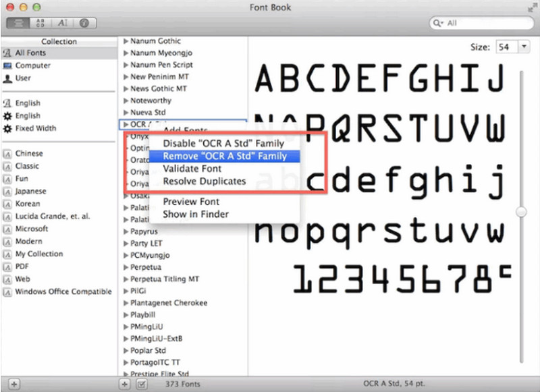Expand the Poplar Std disclosure triangle

coord(126,351)
